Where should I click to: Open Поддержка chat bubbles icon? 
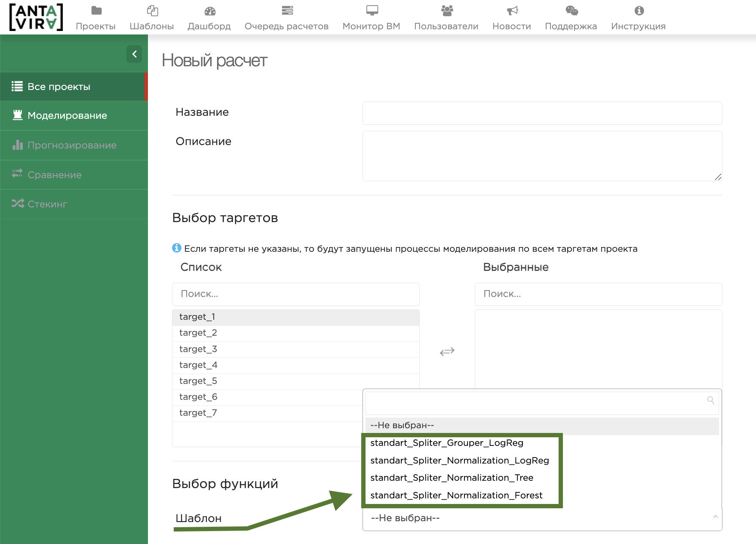(571, 11)
